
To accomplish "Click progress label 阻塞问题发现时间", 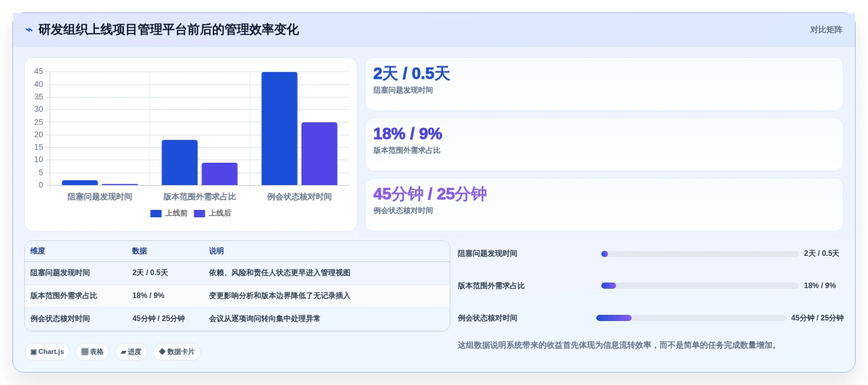I will pos(488,253).
